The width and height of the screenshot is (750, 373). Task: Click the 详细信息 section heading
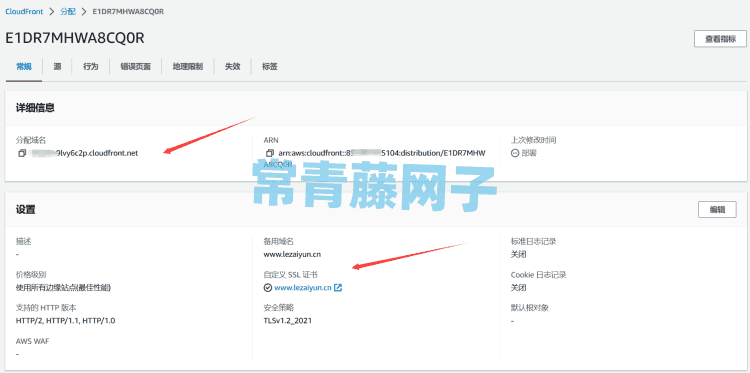[35, 108]
